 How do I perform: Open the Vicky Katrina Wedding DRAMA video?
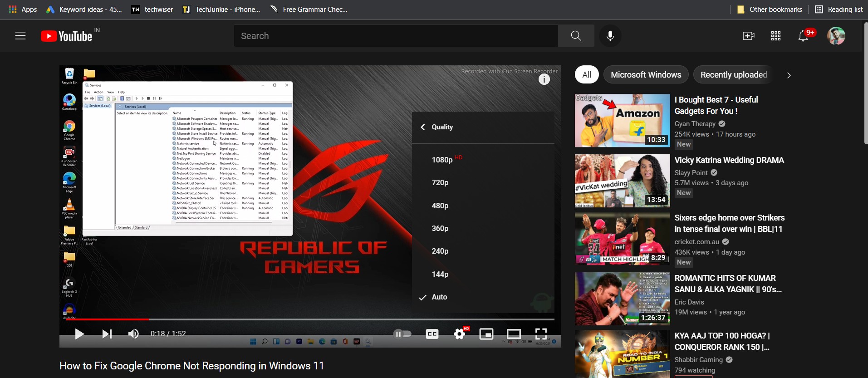[729, 160]
